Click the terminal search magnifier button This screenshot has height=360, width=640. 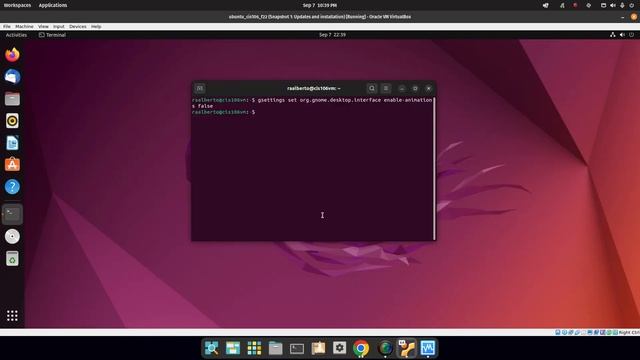click(371, 88)
